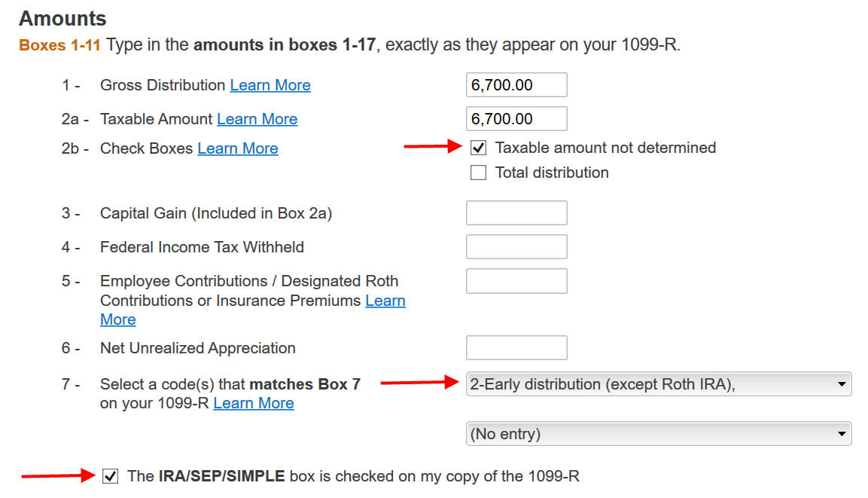
Task: Open Learn More next to Check Boxes
Action: [238, 148]
